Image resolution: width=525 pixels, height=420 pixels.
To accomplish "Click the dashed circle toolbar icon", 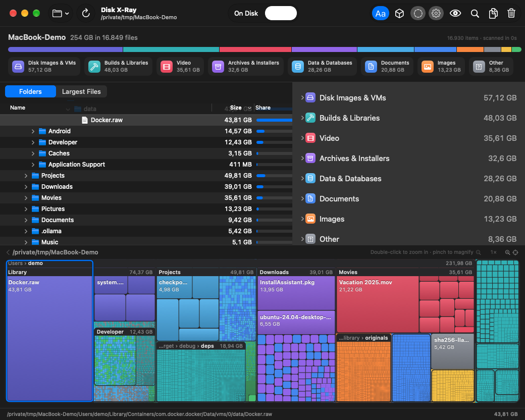I will click(417, 14).
